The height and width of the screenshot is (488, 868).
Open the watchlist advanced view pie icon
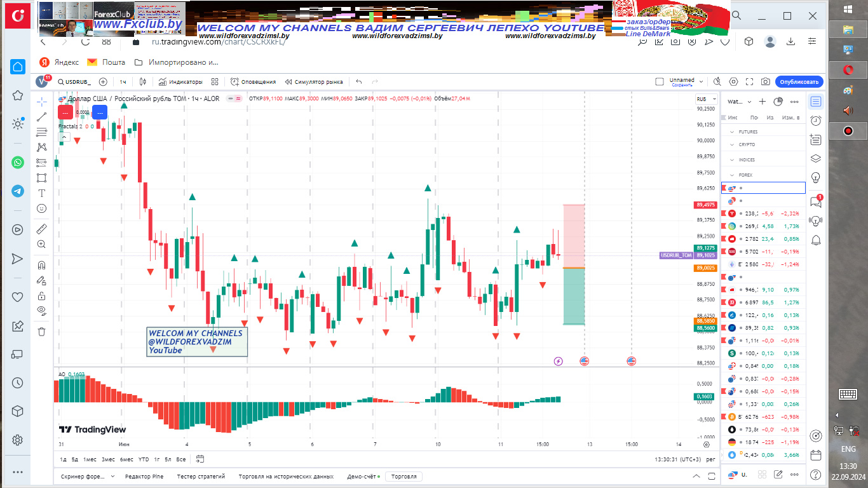(x=778, y=102)
